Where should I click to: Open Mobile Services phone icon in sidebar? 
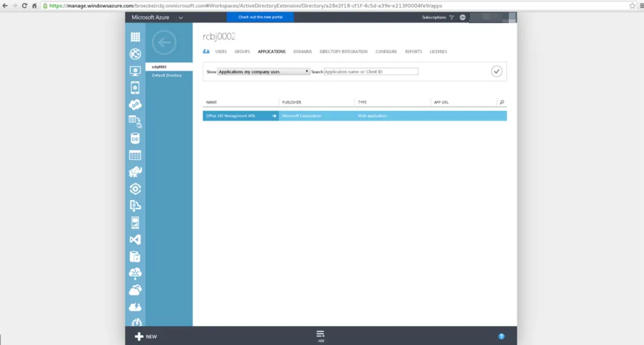point(135,88)
